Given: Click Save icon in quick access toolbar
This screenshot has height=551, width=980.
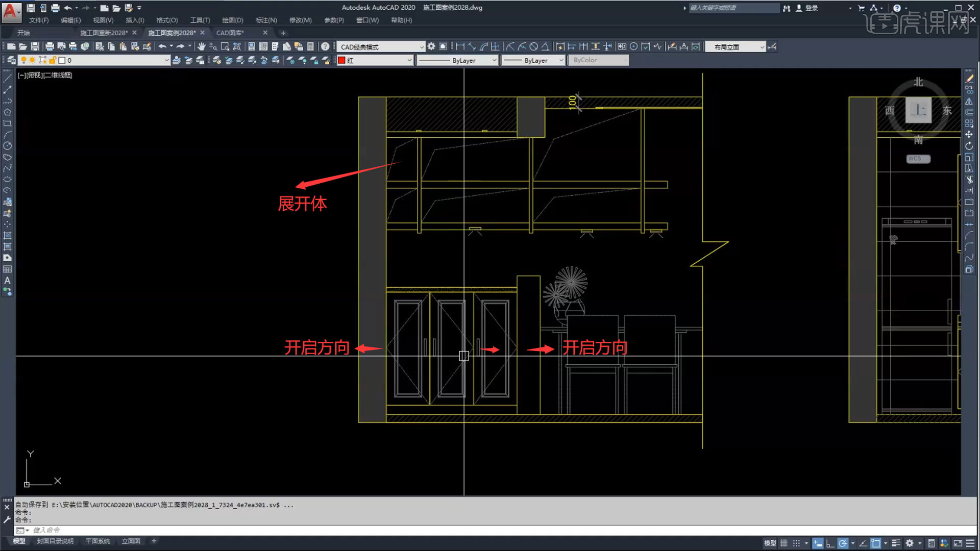Looking at the screenshot, I should (31, 8).
